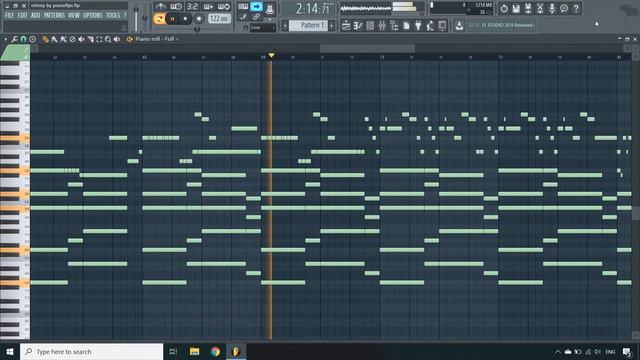Viewport: 640px width, 360px height.
Task: Stop playback
Action: [x=185, y=19]
